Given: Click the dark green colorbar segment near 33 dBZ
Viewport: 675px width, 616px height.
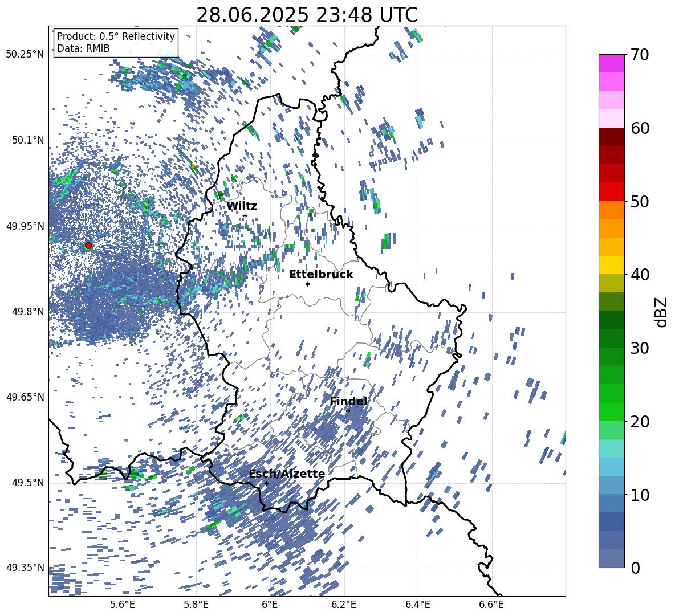Looking at the screenshot, I should pos(611,320).
